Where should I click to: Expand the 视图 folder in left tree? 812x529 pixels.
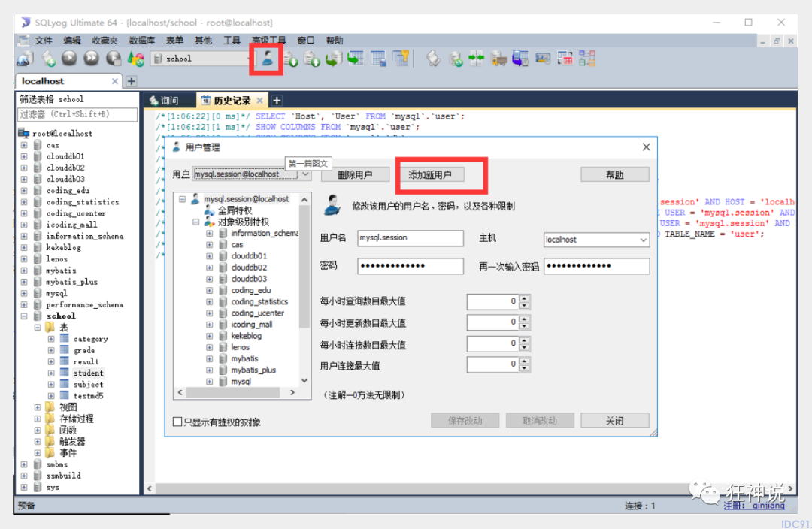coord(38,407)
